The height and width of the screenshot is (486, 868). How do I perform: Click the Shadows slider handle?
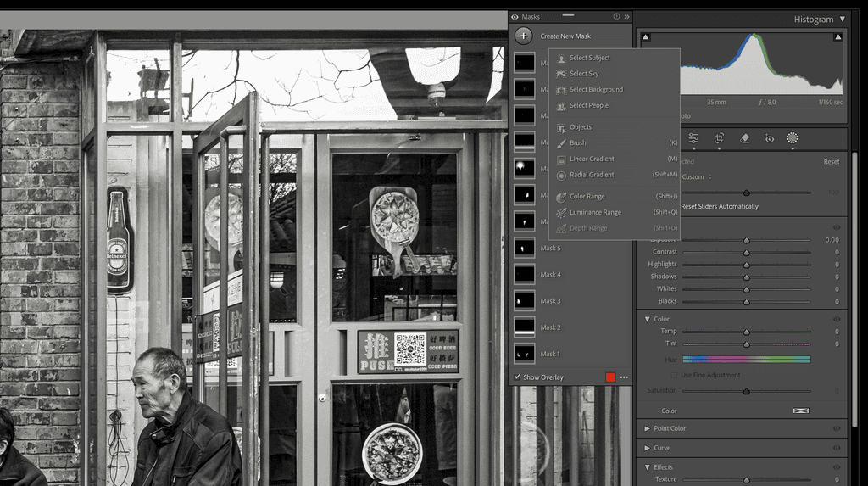pos(746,277)
